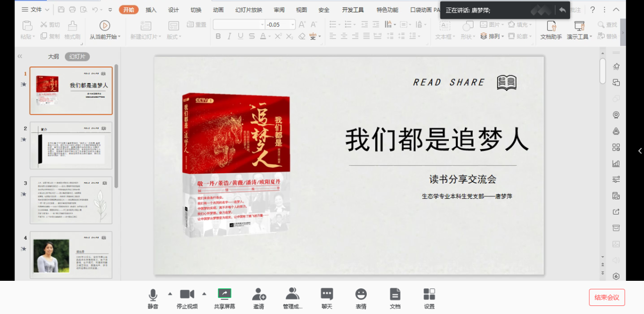Open the 聊天 chat panel
644x314 pixels.
[327, 294]
